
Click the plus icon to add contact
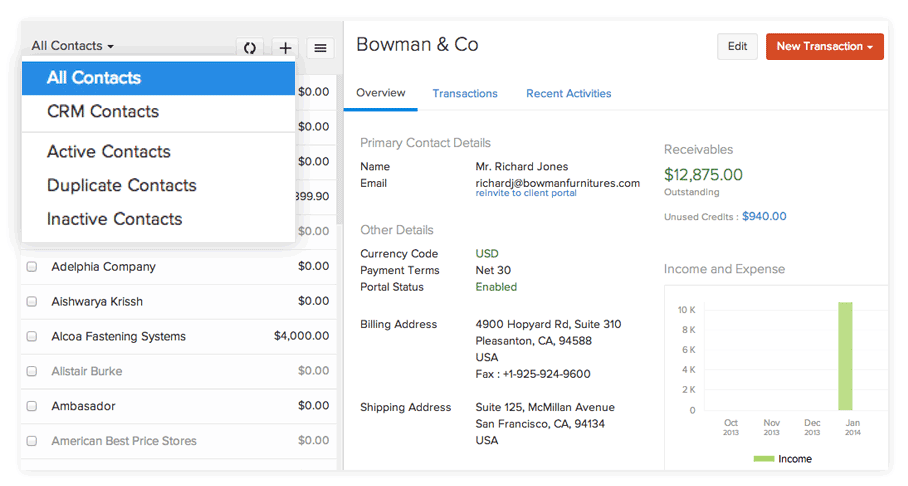(285, 47)
